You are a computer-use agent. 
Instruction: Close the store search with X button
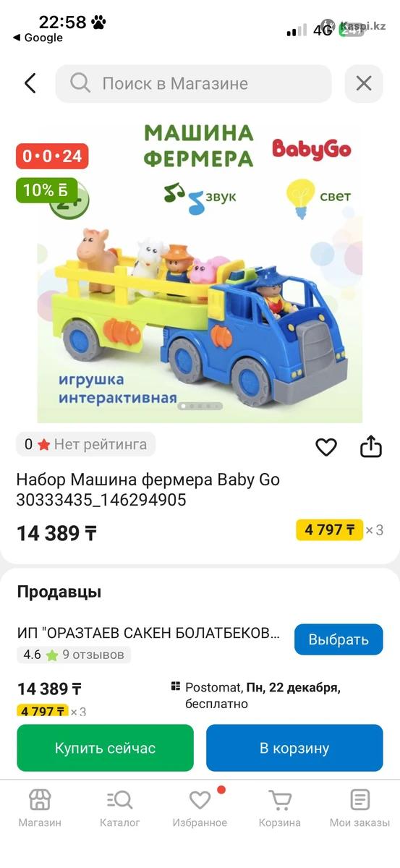click(x=363, y=83)
